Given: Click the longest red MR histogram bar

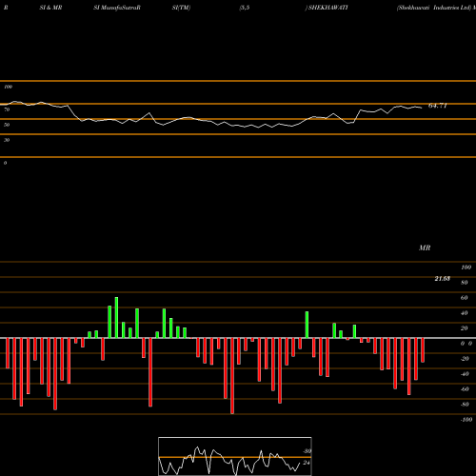Looking at the screenshot, I should [x=232, y=376].
